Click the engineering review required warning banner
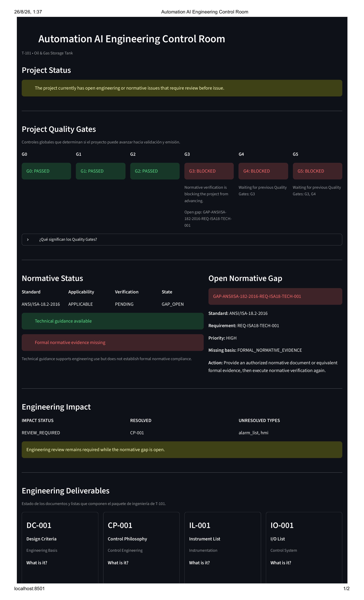364x600 pixels. point(182,450)
